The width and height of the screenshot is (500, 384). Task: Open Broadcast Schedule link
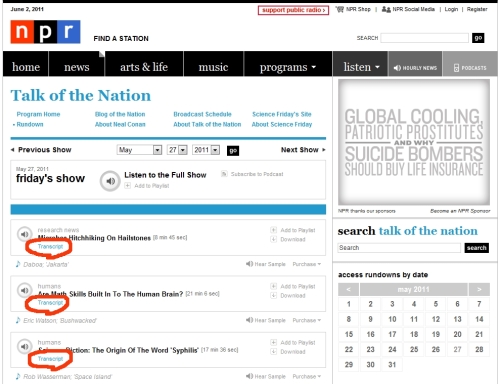pyautogui.click(x=202, y=114)
